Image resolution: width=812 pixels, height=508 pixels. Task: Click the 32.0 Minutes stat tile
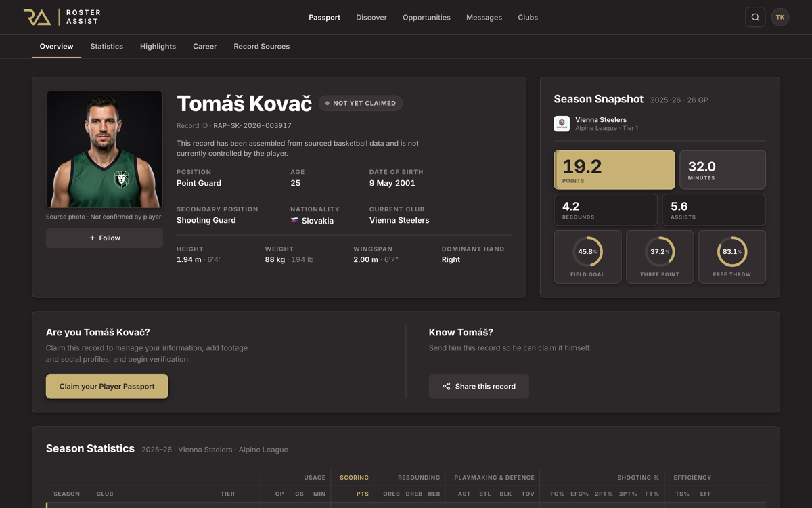pos(723,169)
